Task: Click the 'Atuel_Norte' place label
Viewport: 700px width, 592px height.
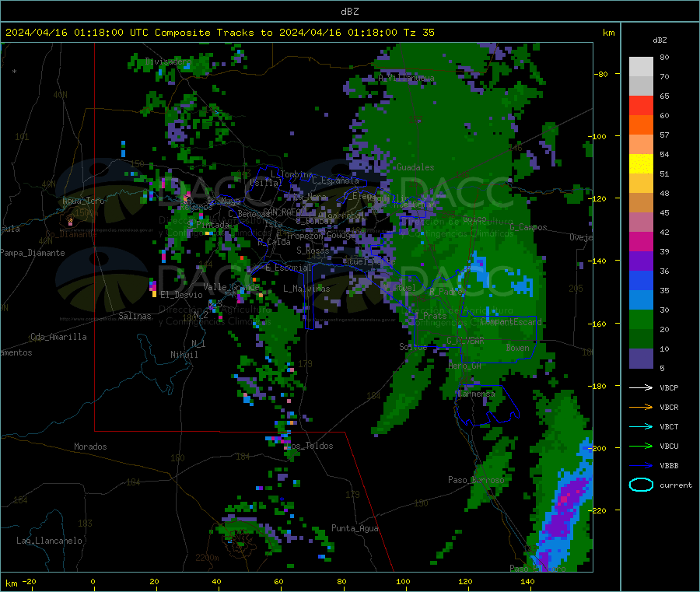Action: (x=369, y=261)
